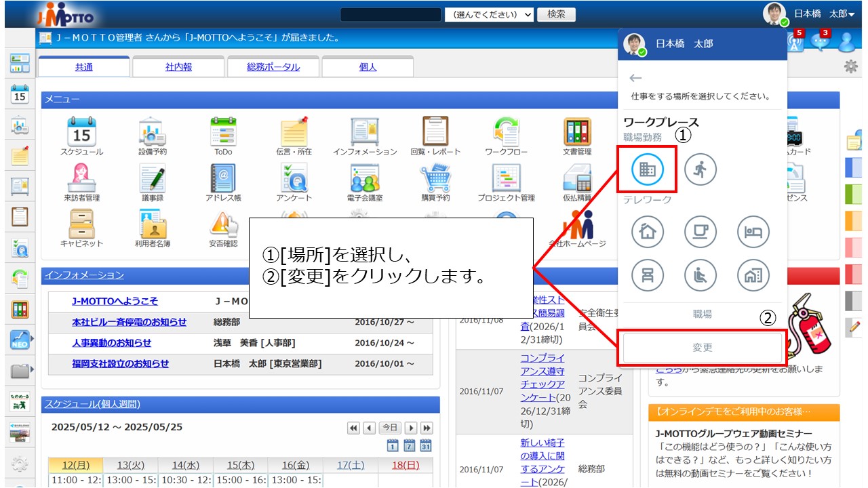The width and height of the screenshot is (868, 488).
Task: Go to the next day in schedule
Action: [x=411, y=428]
